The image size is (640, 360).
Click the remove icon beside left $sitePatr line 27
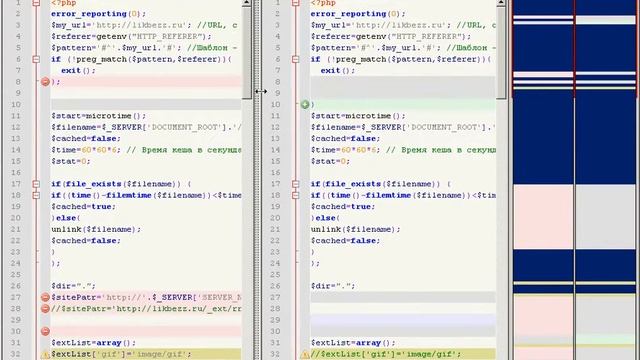coord(45,297)
